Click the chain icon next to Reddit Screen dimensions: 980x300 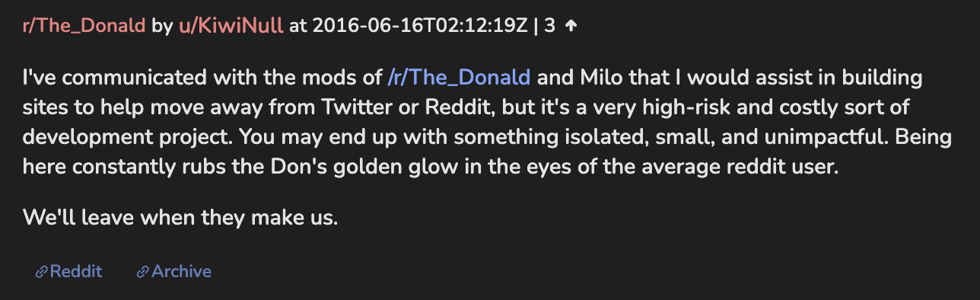coord(43,272)
